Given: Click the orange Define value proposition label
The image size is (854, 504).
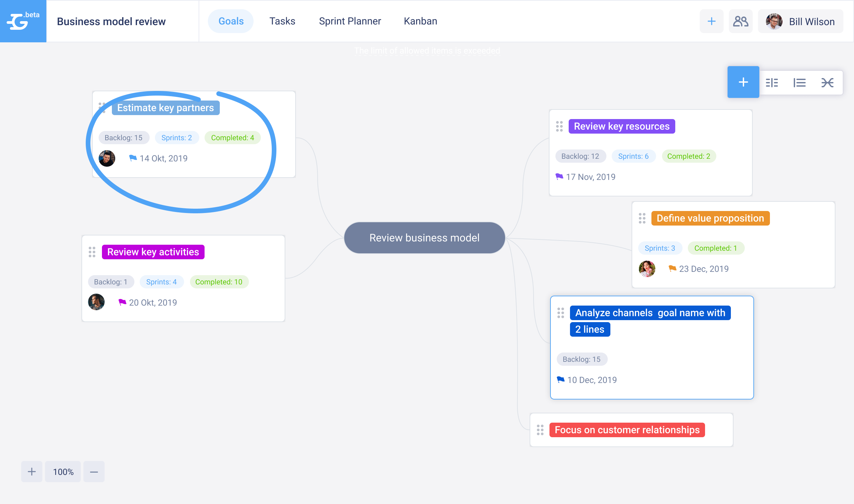Looking at the screenshot, I should coord(710,218).
